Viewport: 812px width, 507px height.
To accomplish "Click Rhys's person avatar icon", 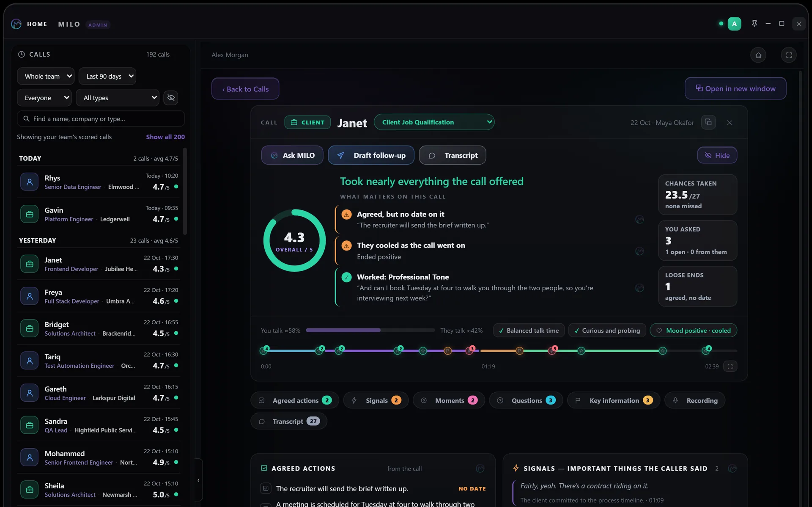I will (x=29, y=182).
